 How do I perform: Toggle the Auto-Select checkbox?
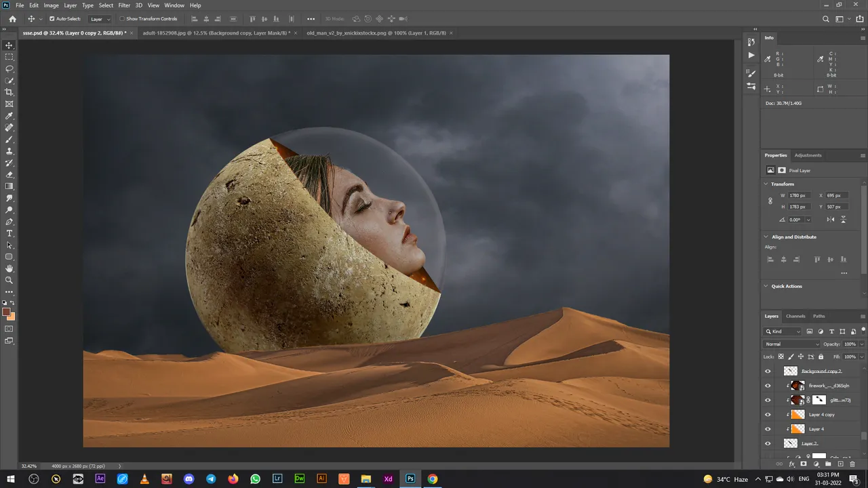pos(52,19)
